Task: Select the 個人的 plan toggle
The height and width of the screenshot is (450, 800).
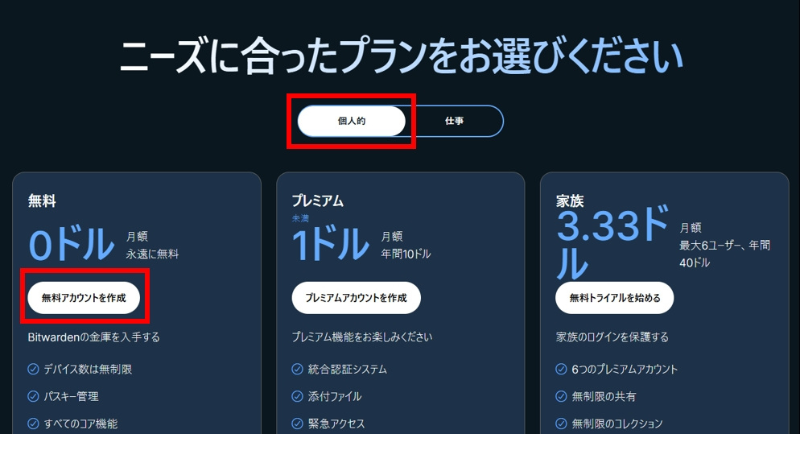Action: pyautogui.click(x=351, y=121)
